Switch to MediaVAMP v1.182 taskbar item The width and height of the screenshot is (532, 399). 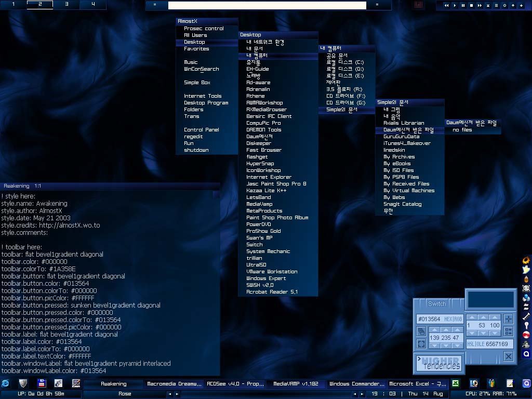(x=296, y=384)
